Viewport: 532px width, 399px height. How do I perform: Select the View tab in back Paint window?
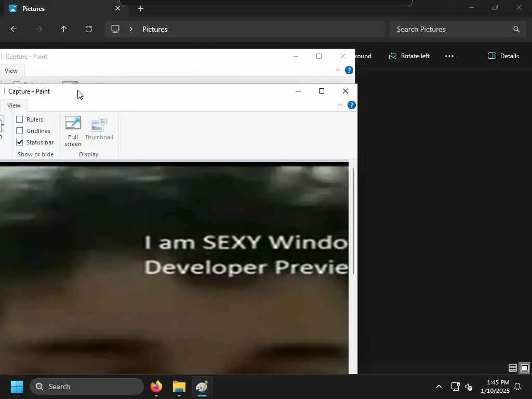pyautogui.click(x=11, y=71)
